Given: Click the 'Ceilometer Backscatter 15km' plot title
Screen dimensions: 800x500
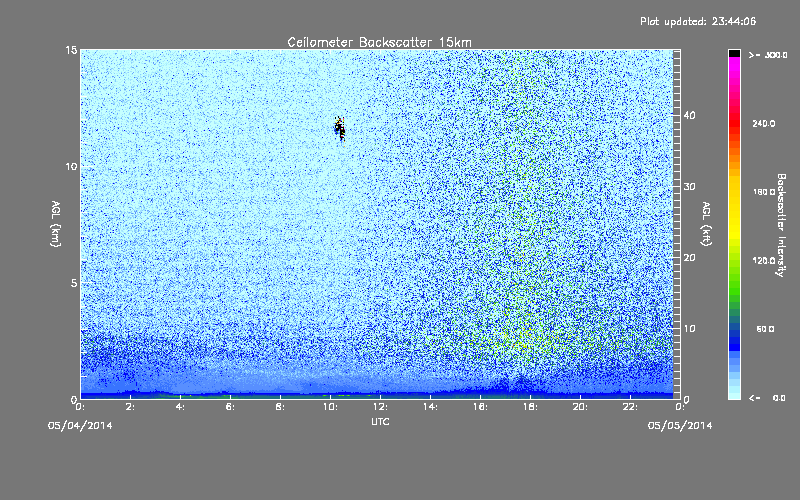Looking at the screenshot, I should [x=379, y=42].
